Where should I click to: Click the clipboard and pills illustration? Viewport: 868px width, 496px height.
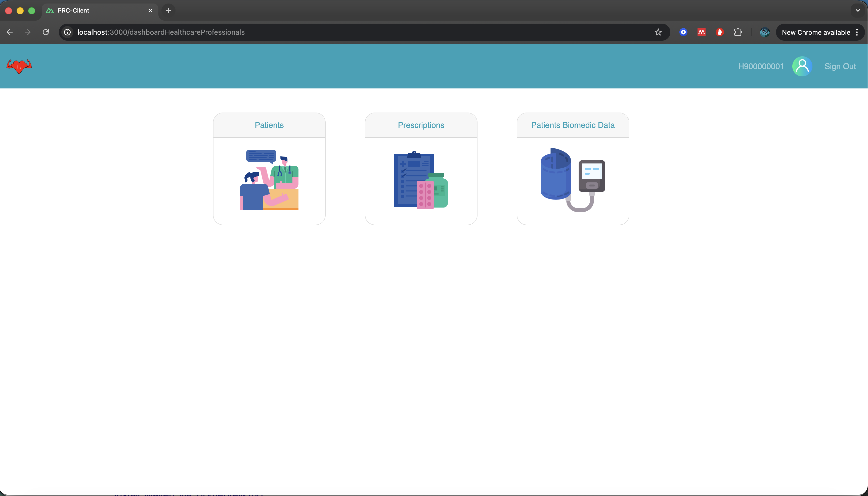[x=421, y=180]
